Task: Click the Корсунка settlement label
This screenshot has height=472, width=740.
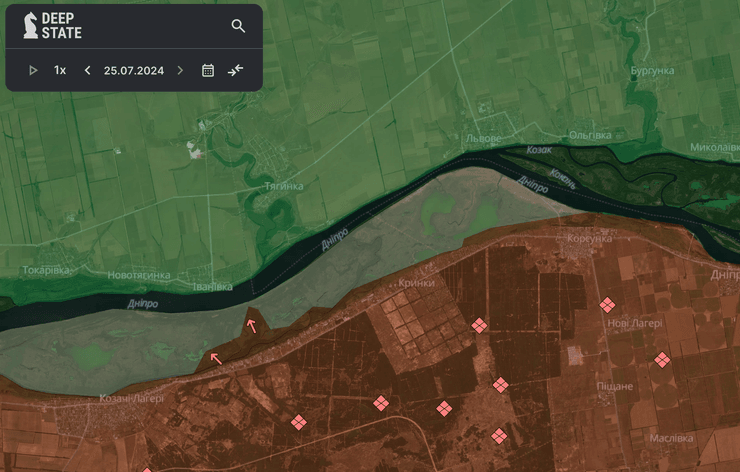Action: coord(589,238)
